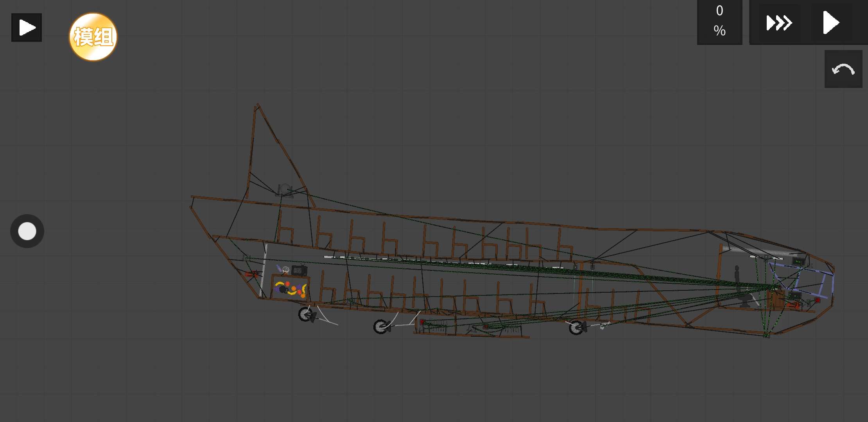Select the red button in the nose

tap(817, 300)
